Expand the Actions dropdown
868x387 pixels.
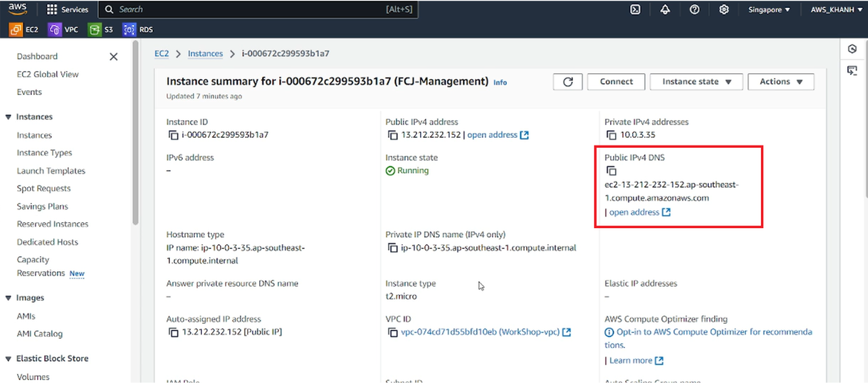click(781, 82)
